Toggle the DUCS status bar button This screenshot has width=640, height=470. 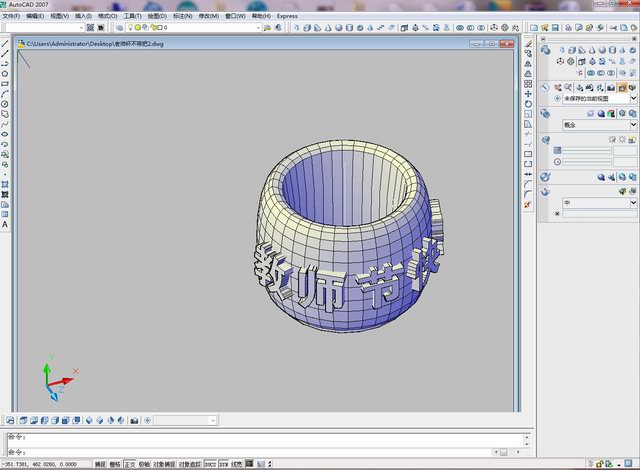coord(209,464)
